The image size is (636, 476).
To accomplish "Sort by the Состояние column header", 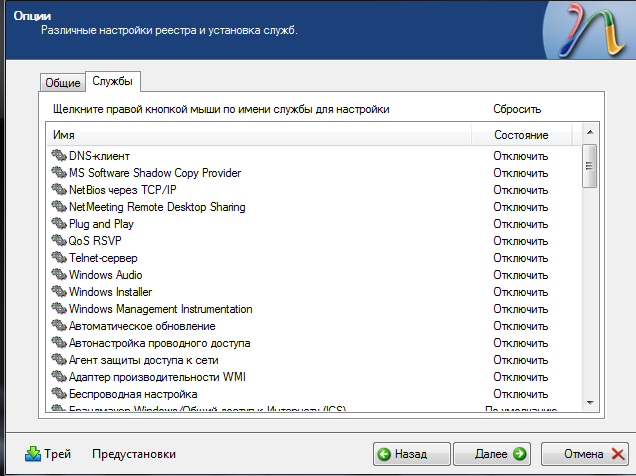I will [521, 134].
